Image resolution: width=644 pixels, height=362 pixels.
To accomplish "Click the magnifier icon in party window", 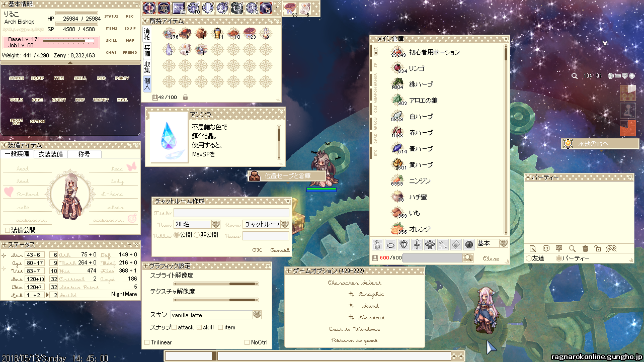I will 572,248.
